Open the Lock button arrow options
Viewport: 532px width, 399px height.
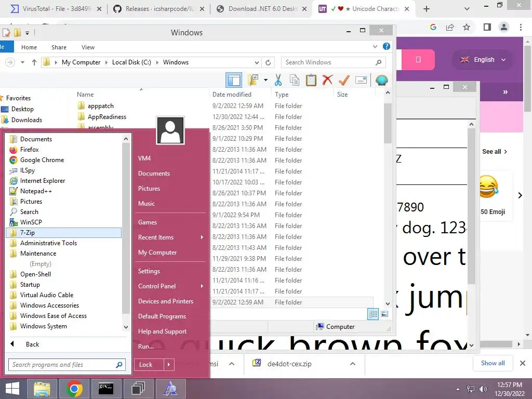[x=169, y=365]
